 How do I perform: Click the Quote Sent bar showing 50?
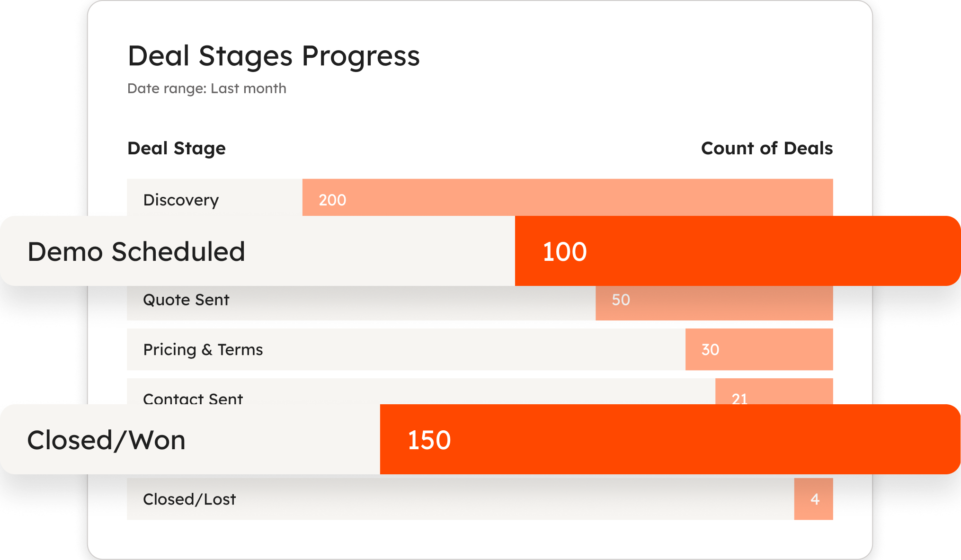pos(714,303)
